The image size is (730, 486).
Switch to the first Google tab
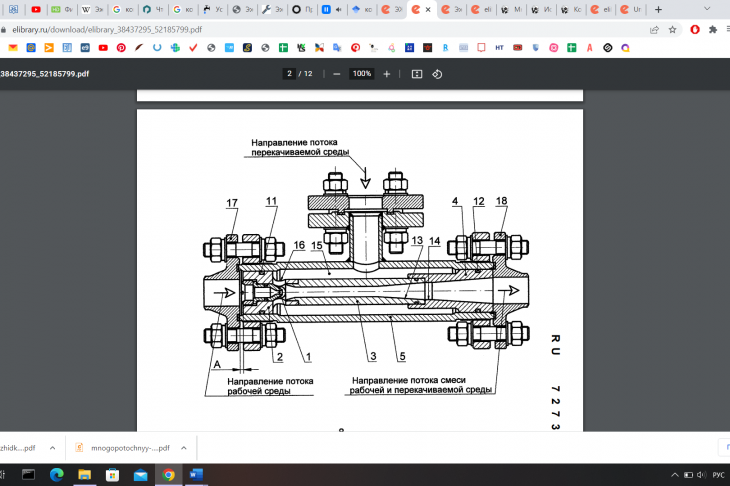tap(122, 9)
